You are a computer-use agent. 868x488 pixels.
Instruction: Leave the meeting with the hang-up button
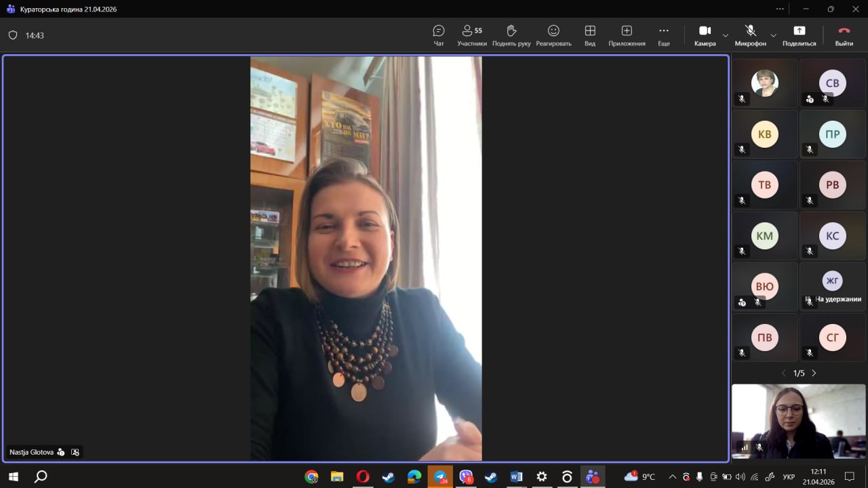[844, 35]
